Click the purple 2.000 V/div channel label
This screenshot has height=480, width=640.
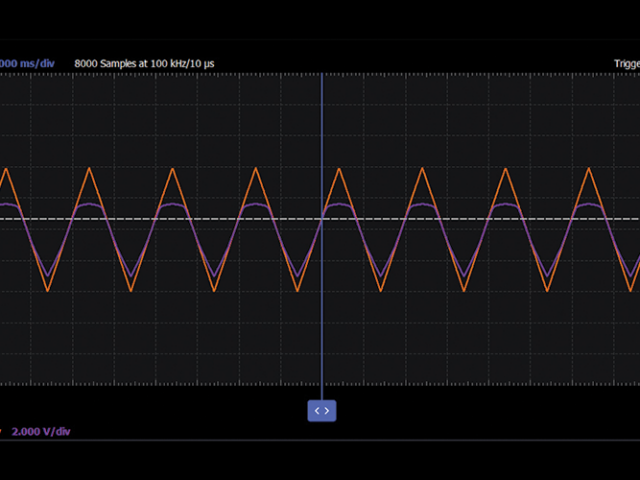click(x=41, y=431)
